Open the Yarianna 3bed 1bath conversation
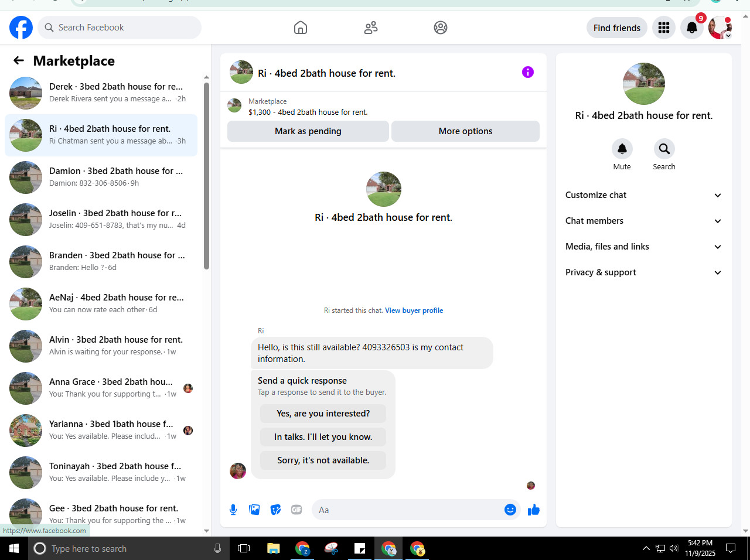The height and width of the screenshot is (560, 750). coord(101,430)
